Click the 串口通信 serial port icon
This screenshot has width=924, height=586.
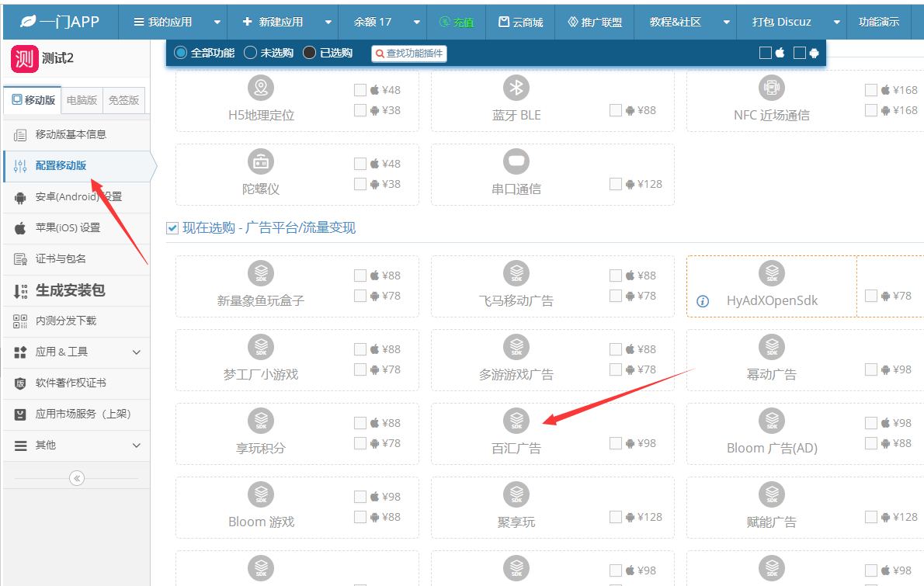[516, 161]
